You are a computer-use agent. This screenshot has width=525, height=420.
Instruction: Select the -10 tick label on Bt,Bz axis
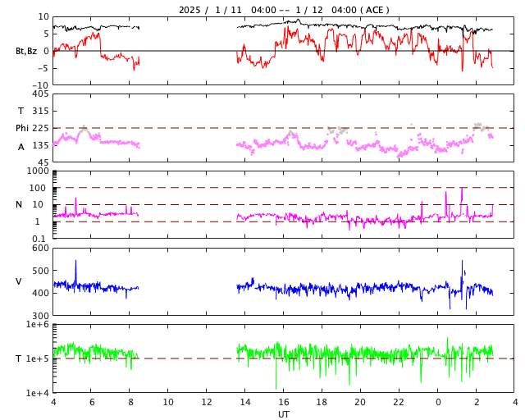(x=42, y=85)
